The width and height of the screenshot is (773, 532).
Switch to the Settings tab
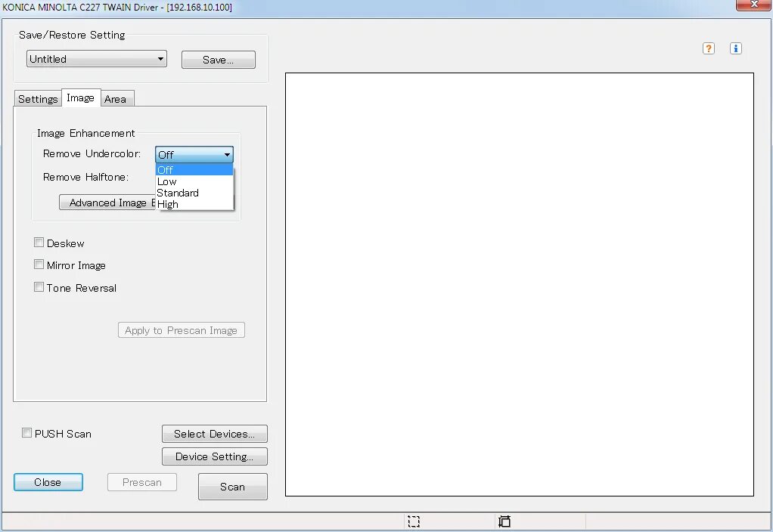(38, 99)
